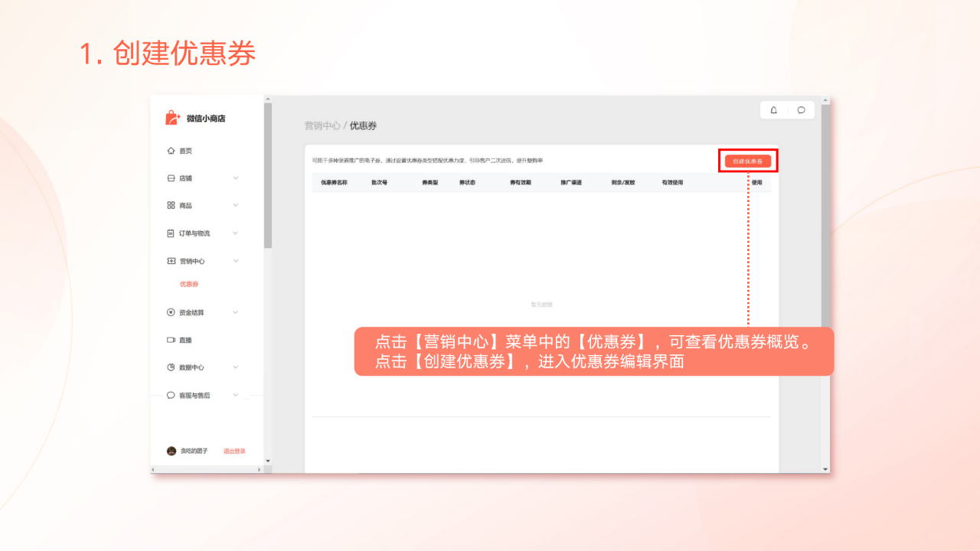Click the 券有效期 column header
The height and width of the screenshot is (551, 980).
521,183
